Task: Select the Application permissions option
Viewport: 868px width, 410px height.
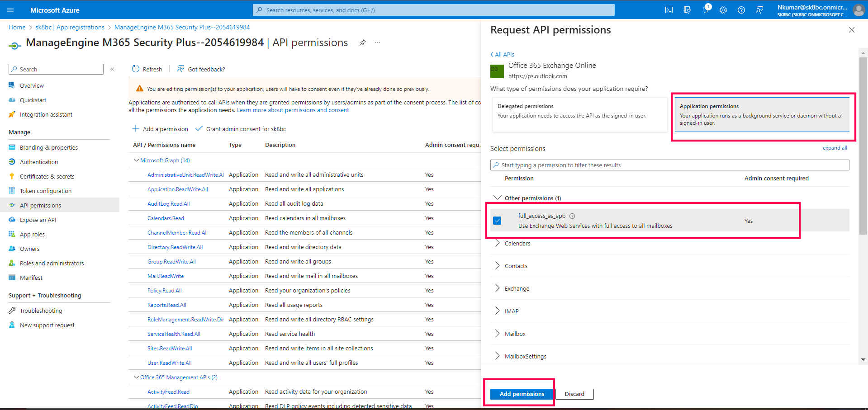Action: (762, 114)
